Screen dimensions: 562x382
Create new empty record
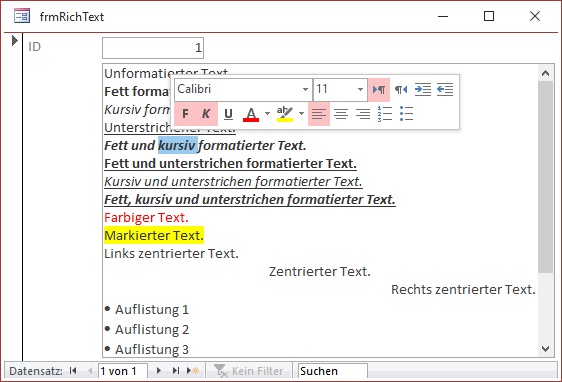click(x=193, y=371)
